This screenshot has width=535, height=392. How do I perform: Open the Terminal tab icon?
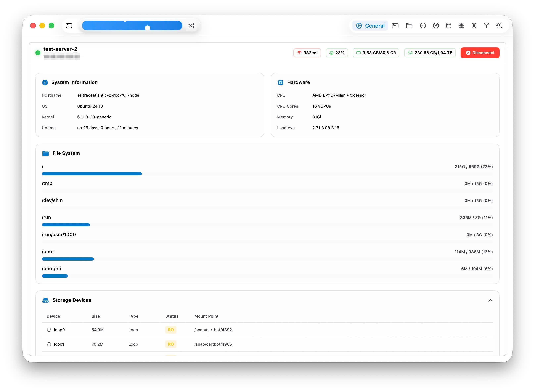(x=395, y=26)
